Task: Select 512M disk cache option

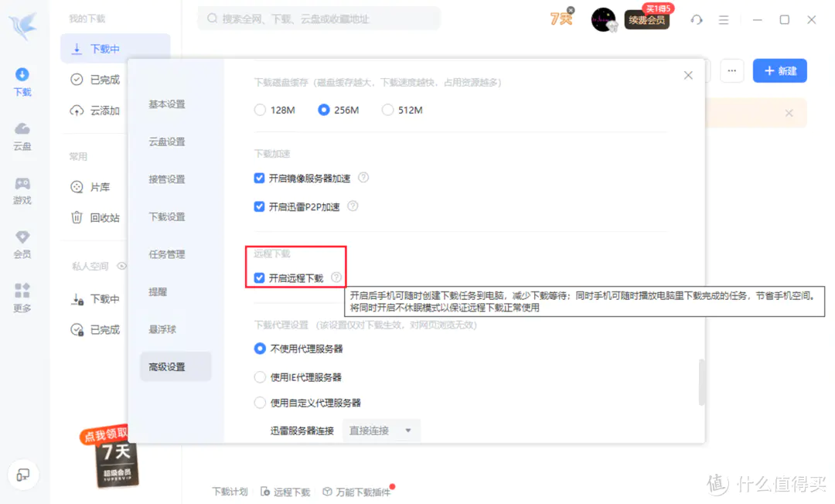Action: pos(403,111)
